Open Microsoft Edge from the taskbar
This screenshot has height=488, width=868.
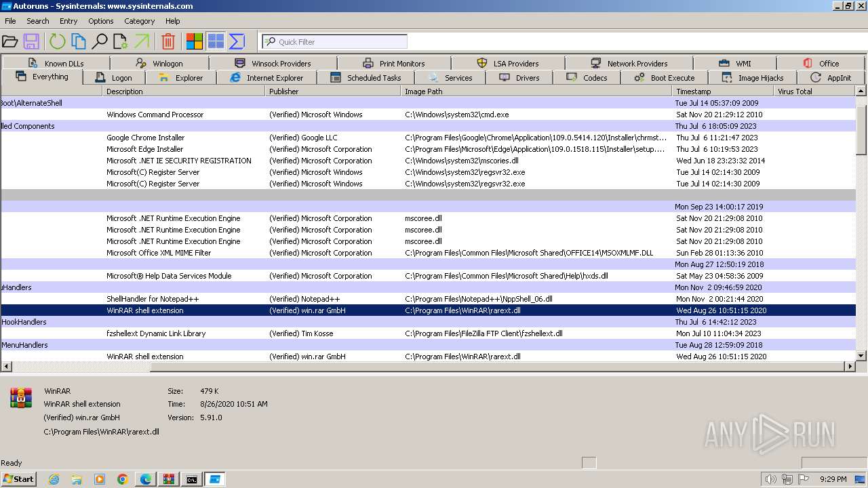point(146,479)
